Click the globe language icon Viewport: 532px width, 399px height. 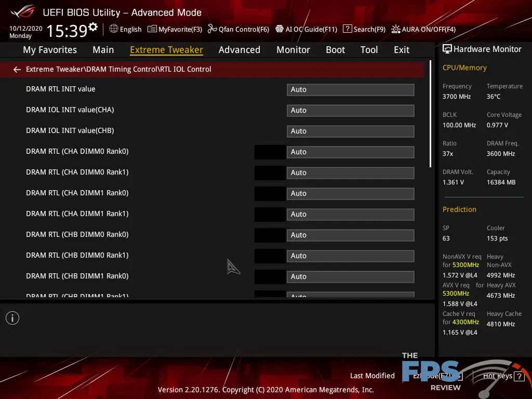114,29
